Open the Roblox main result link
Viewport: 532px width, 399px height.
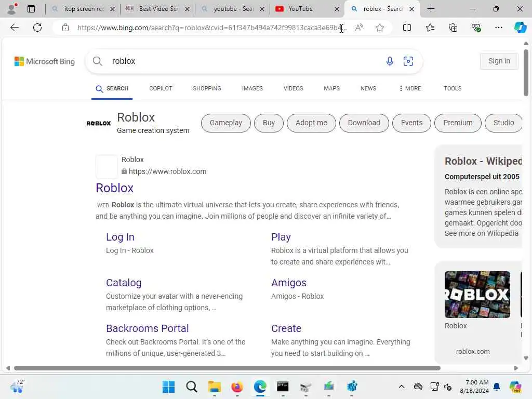click(115, 188)
